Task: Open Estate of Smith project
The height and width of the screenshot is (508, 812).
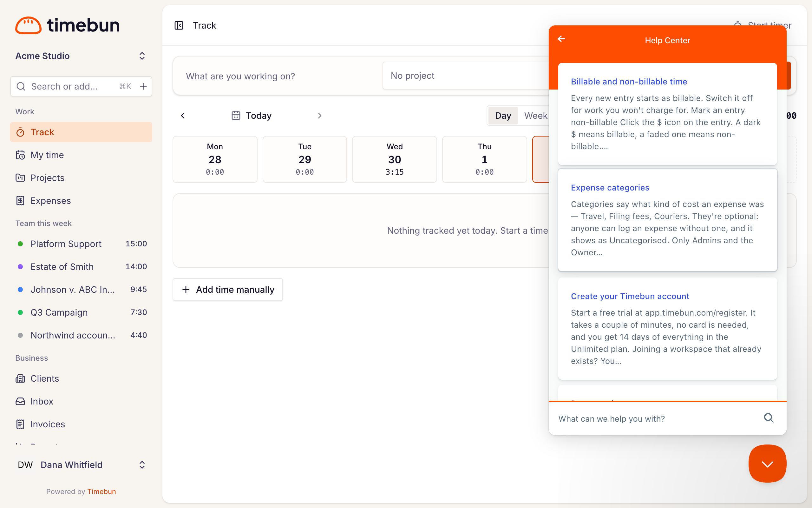Action: (x=81, y=266)
